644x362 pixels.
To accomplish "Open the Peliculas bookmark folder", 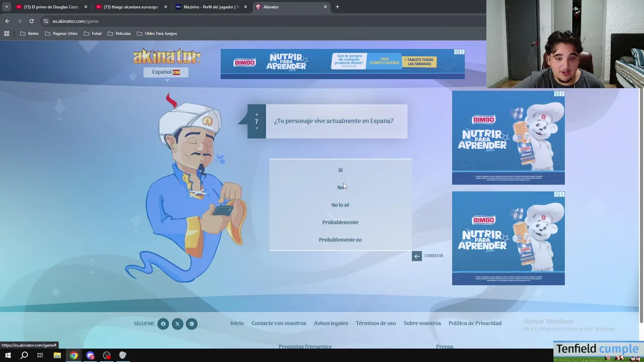I will click(119, 34).
